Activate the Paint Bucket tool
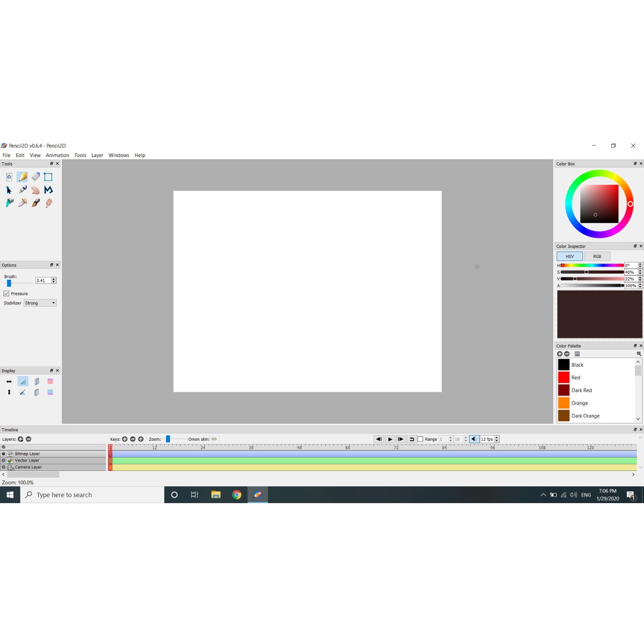 click(x=9, y=203)
